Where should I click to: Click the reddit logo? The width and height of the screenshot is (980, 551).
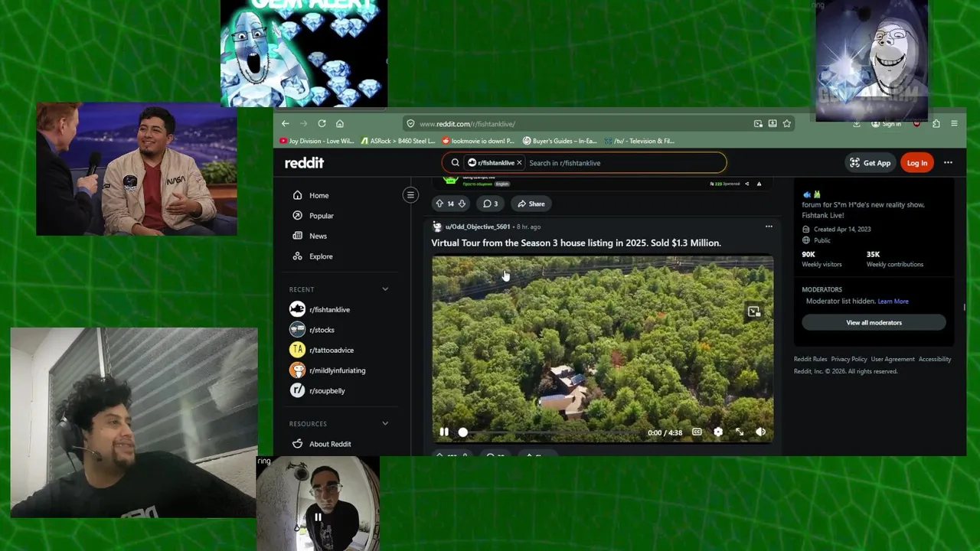pos(304,162)
